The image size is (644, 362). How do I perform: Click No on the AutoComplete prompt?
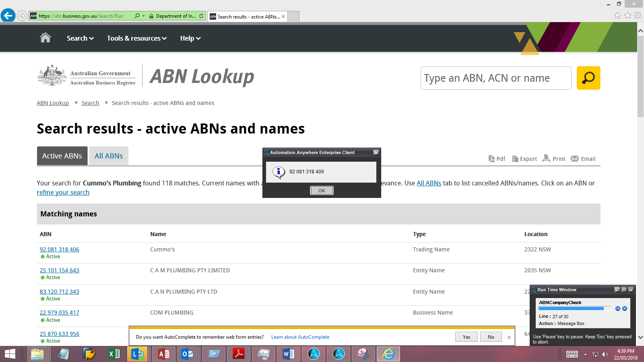tap(491, 337)
